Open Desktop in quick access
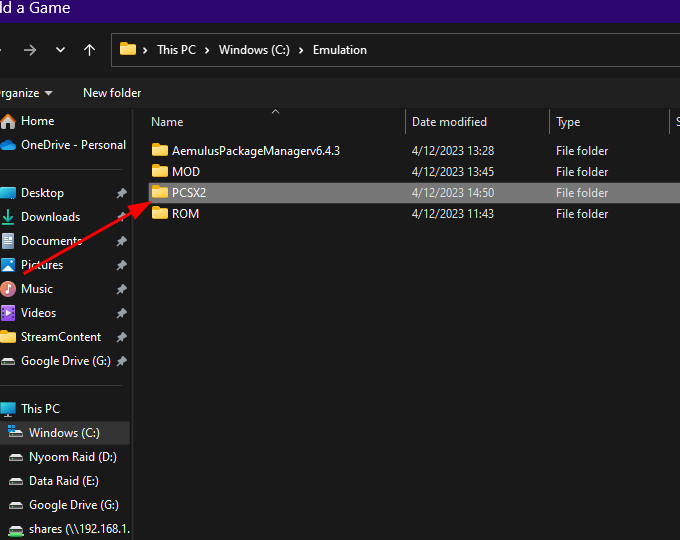This screenshot has height=540, width=680. point(42,193)
